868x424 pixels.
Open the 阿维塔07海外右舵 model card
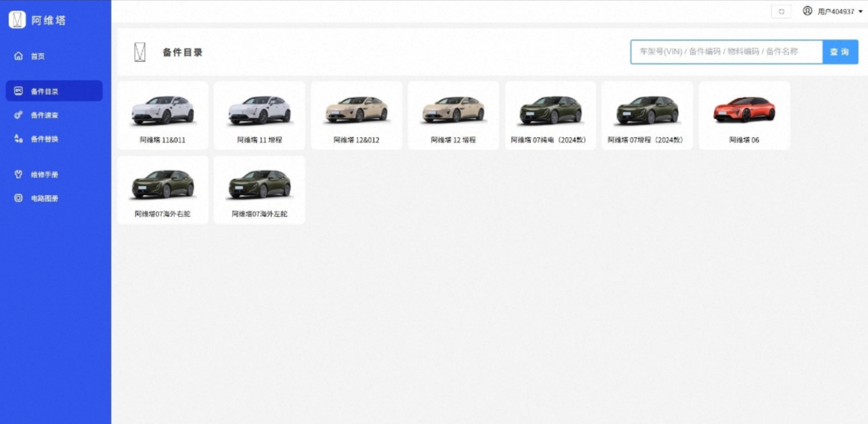tap(163, 190)
